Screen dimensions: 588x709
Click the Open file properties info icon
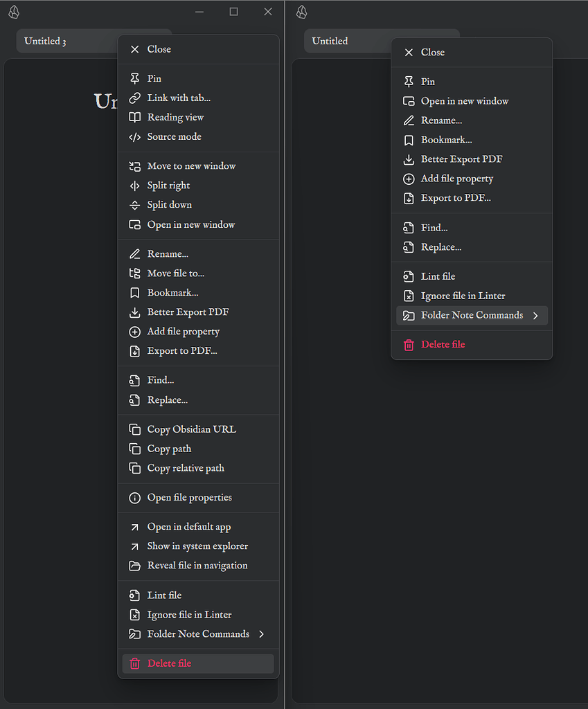click(x=135, y=498)
